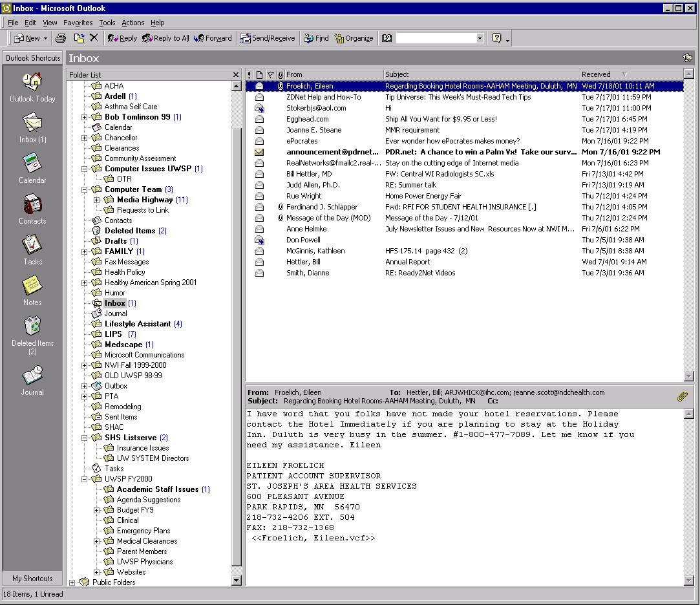Sort messages by the Received column header
Image resolution: width=700 pixels, height=607 pixels.
coord(631,74)
